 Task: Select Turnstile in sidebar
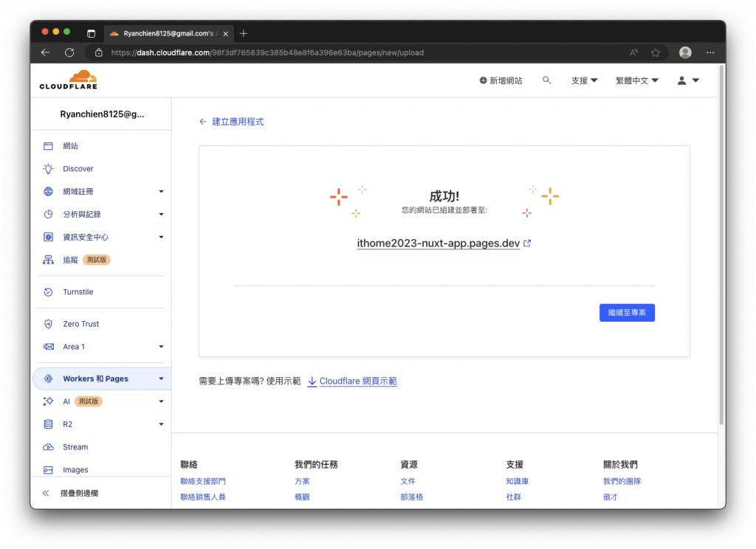(x=78, y=291)
